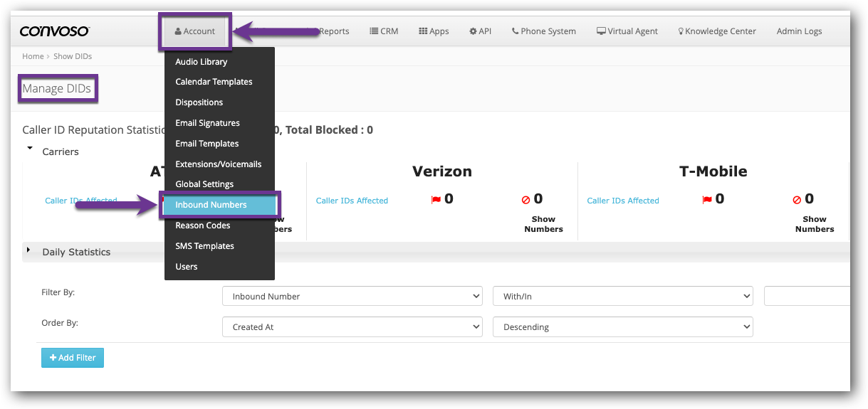Open the Account menu
This screenshot has width=868, height=409.
(x=195, y=31)
